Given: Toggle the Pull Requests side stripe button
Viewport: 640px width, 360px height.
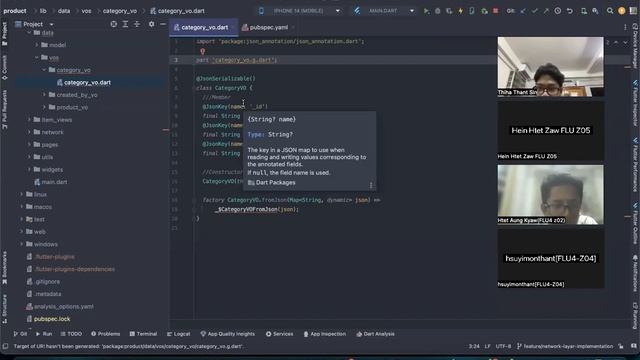Looking at the screenshot, I should click(4, 110).
